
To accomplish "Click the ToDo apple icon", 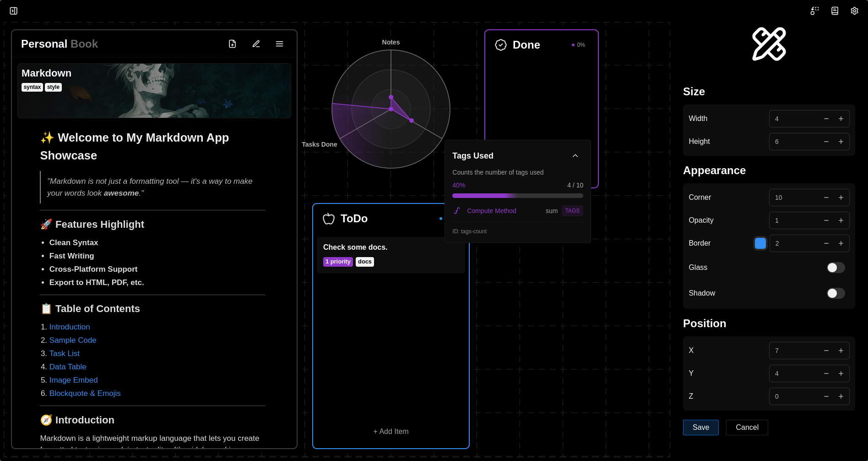I will point(329,219).
